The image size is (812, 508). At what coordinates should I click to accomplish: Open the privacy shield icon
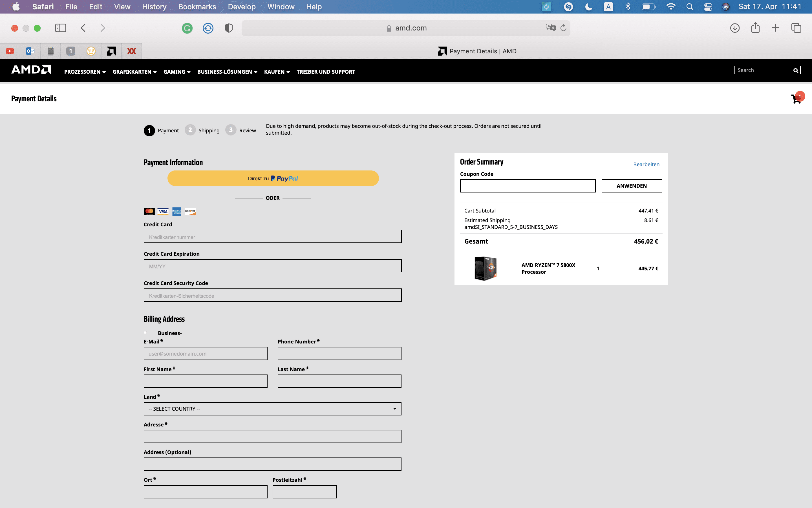coord(228,28)
